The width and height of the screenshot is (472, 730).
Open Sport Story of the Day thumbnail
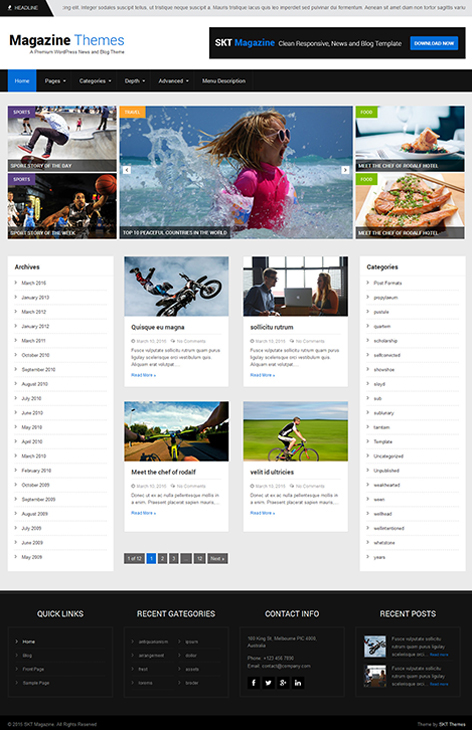pyautogui.click(x=62, y=139)
